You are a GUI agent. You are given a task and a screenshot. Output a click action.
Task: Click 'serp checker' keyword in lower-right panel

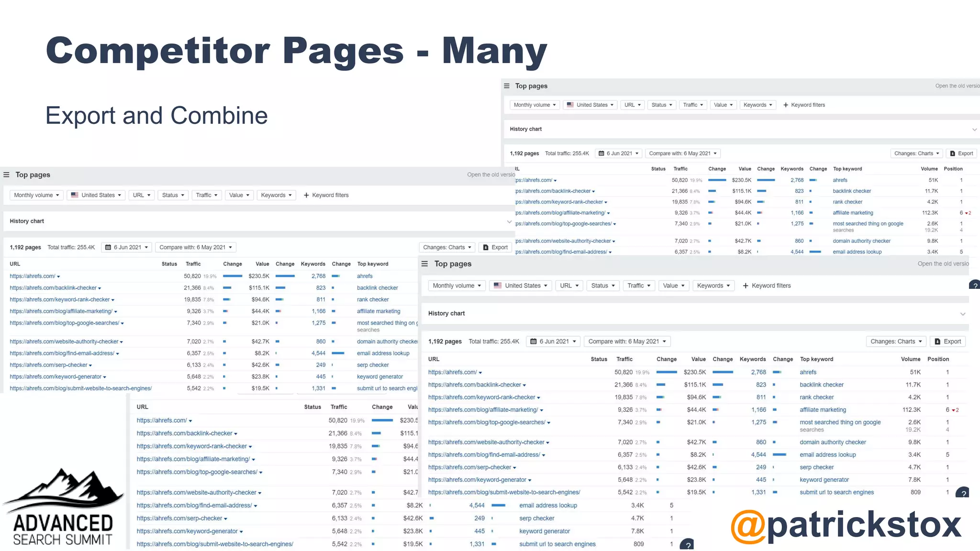(816, 467)
